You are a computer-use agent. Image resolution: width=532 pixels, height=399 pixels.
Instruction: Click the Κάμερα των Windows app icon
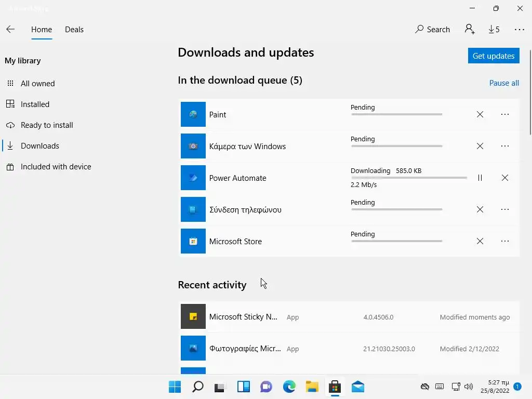coord(193,146)
